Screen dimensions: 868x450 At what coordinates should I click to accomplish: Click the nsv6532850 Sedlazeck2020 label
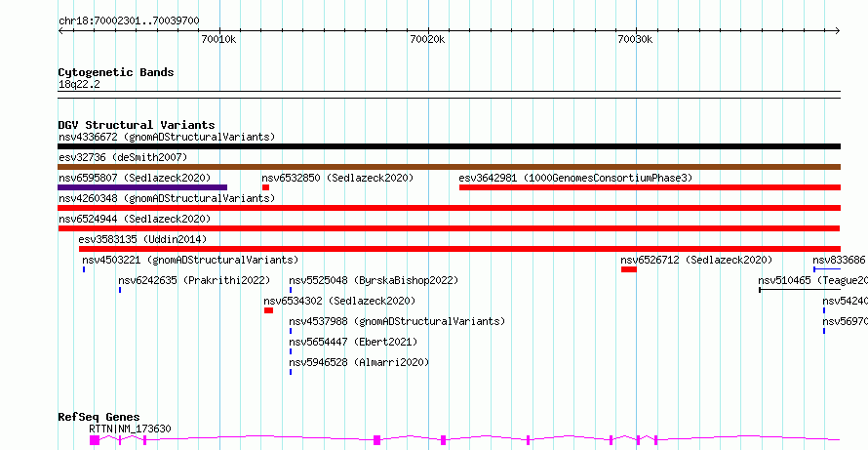tap(337, 178)
